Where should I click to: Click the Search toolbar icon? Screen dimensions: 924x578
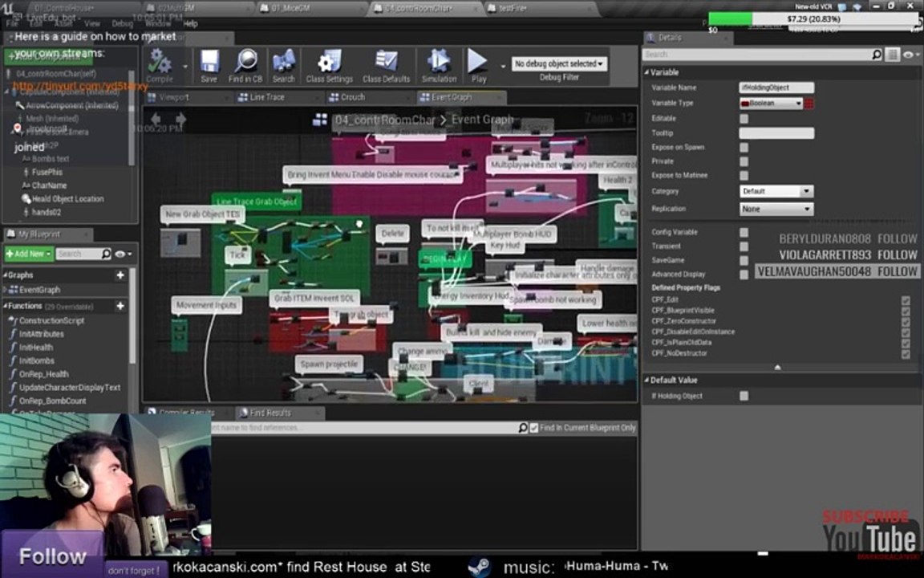tap(283, 61)
